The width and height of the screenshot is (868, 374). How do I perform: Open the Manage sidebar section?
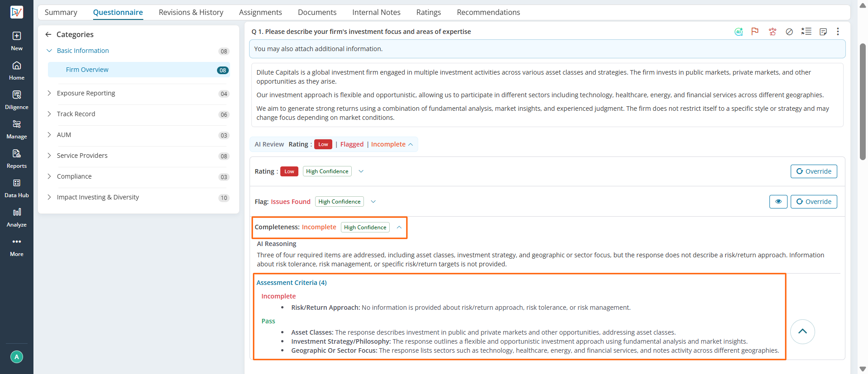(x=17, y=129)
